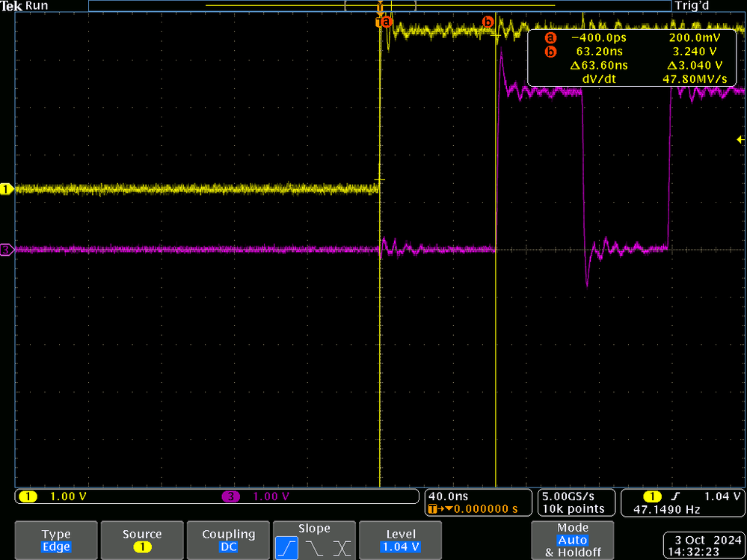Select the falling edge slope icon
This screenshot has height=560, width=747.
tap(314, 547)
